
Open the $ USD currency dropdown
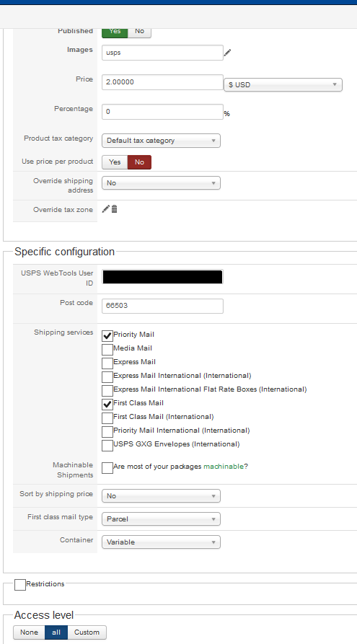[283, 85]
